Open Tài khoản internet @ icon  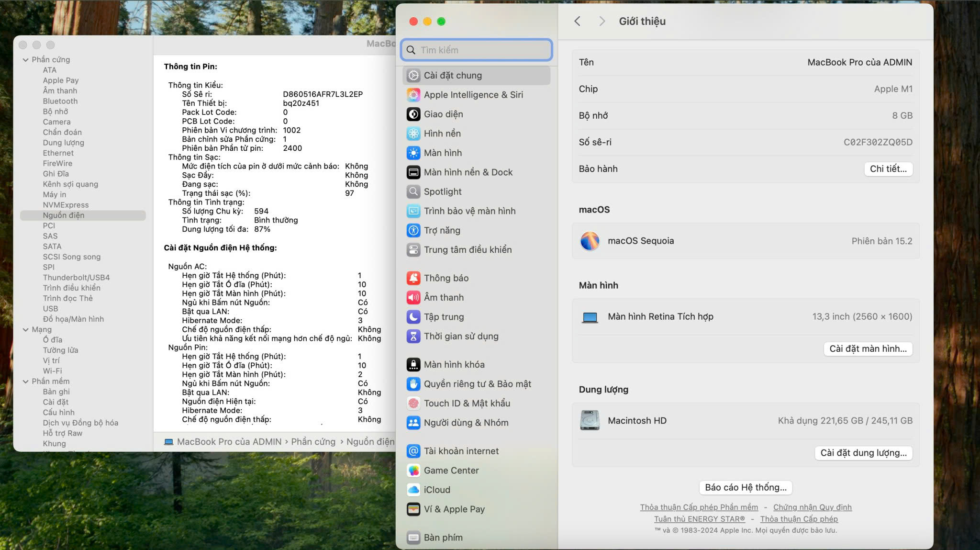pyautogui.click(x=413, y=451)
